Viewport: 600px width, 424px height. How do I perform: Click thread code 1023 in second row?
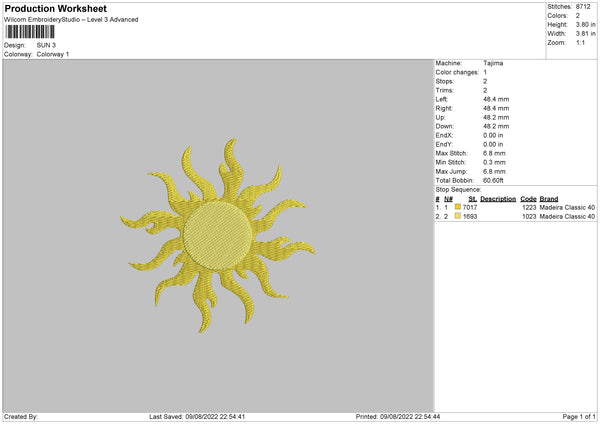point(529,216)
